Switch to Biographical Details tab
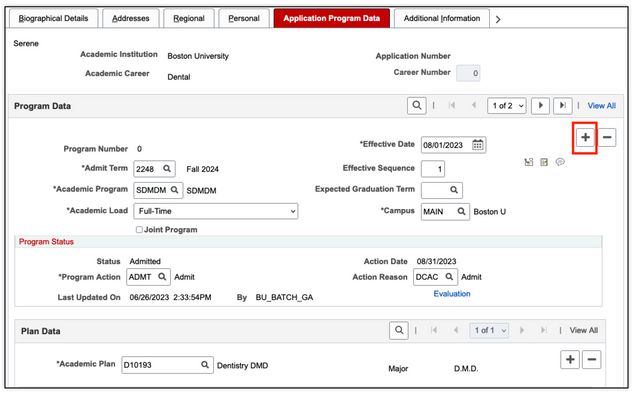The width and height of the screenshot is (636, 395). click(x=53, y=19)
